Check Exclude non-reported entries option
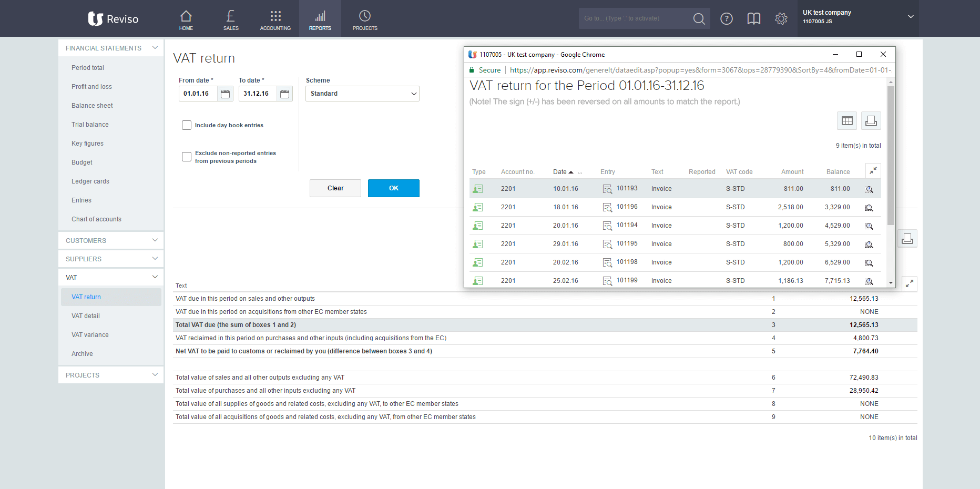Viewport: 980px width, 489px height. pos(187,157)
